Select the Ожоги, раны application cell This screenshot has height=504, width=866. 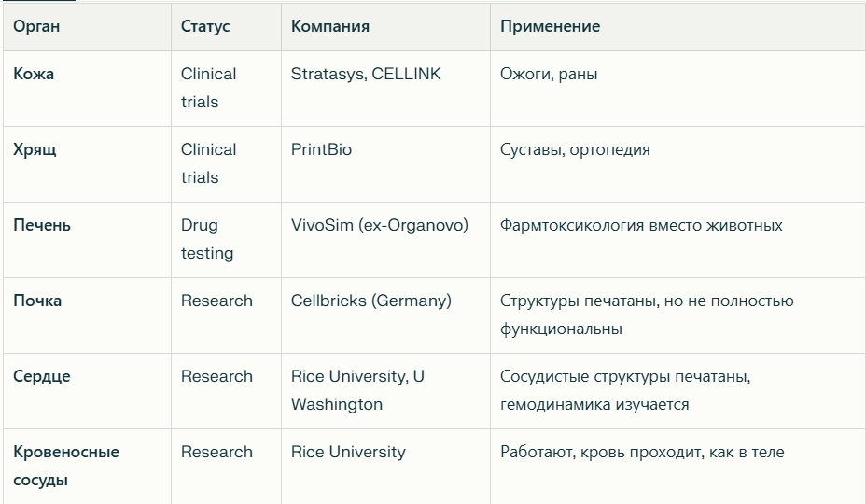coord(549,74)
